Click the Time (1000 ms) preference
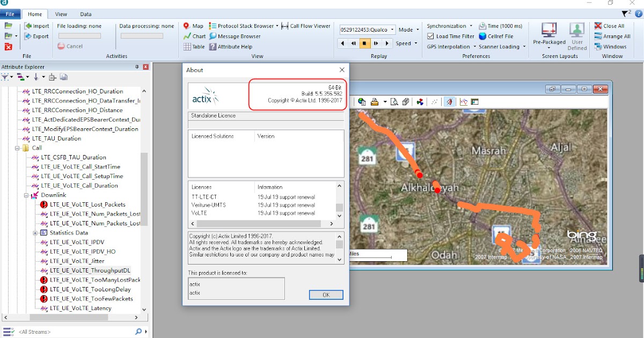644x338 pixels. (500, 26)
